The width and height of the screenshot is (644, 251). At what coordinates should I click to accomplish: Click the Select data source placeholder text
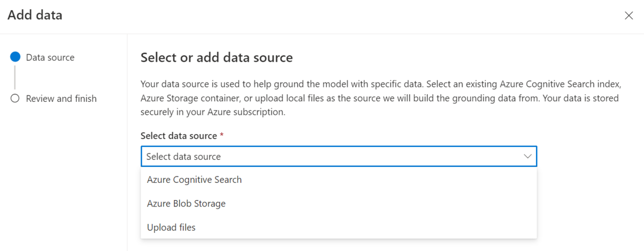click(184, 157)
